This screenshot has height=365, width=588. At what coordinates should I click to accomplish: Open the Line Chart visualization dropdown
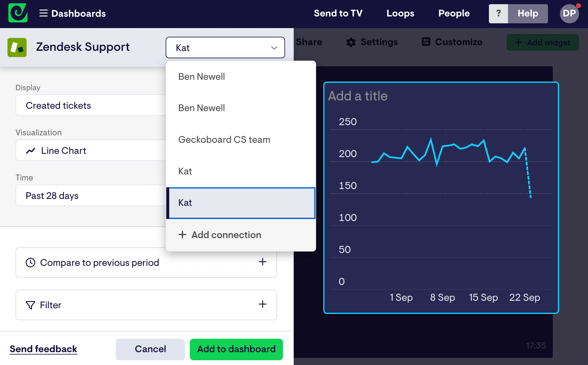(91, 150)
